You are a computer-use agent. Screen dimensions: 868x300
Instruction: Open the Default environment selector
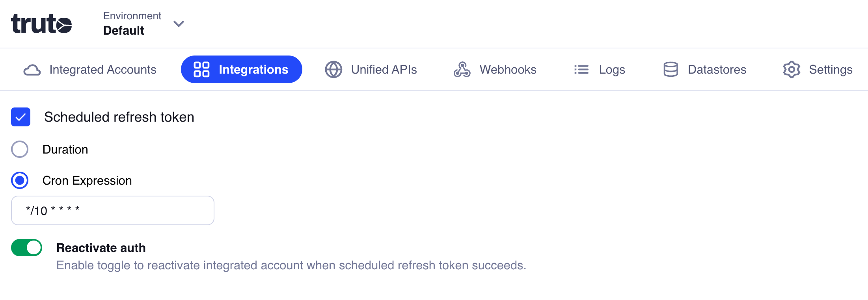coord(124,30)
